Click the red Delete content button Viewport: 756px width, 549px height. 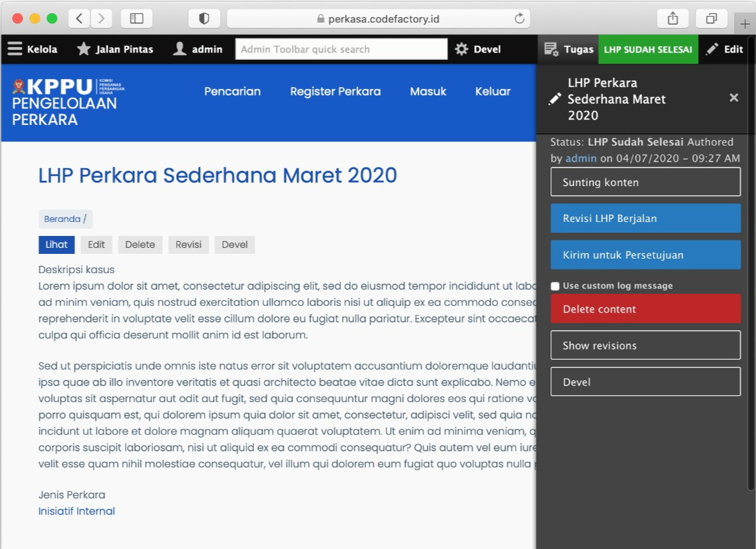[x=645, y=309]
